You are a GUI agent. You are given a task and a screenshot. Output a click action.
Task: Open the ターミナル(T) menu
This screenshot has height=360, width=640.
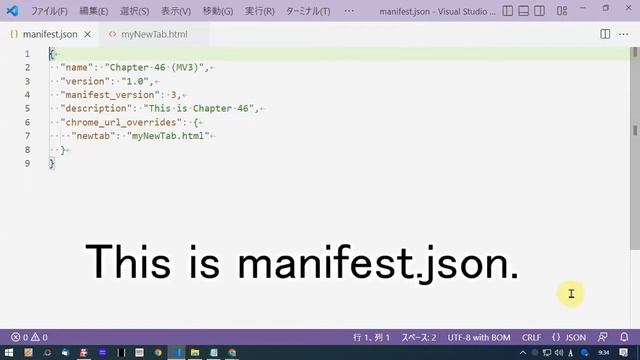point(308,11)
